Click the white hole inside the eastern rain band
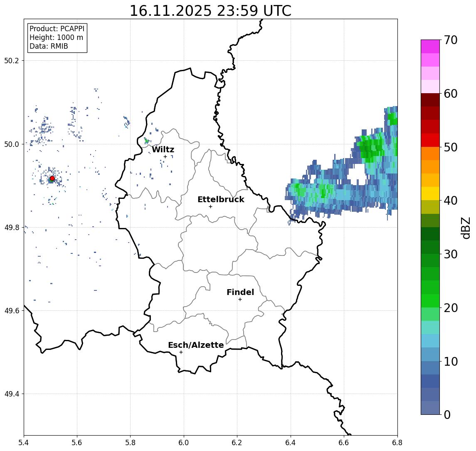The height and width of the screenshot is (451, 476). coord(357,174)
